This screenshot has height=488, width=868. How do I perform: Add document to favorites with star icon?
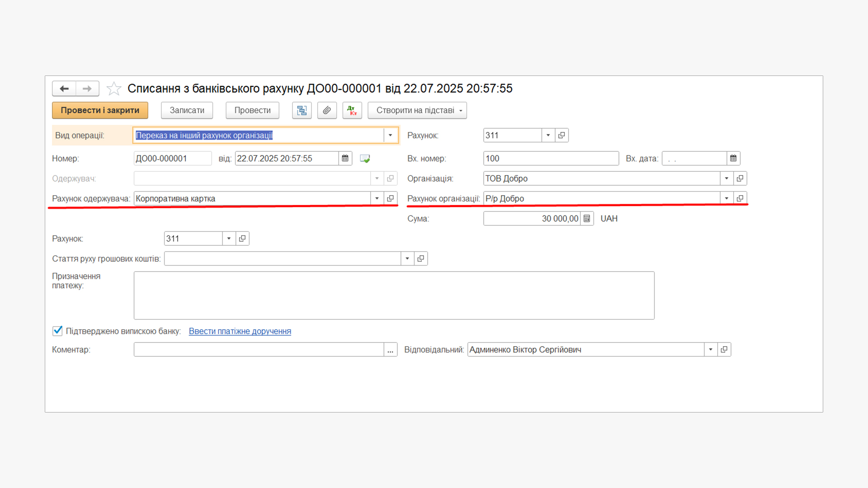click(x=114, y=89)
